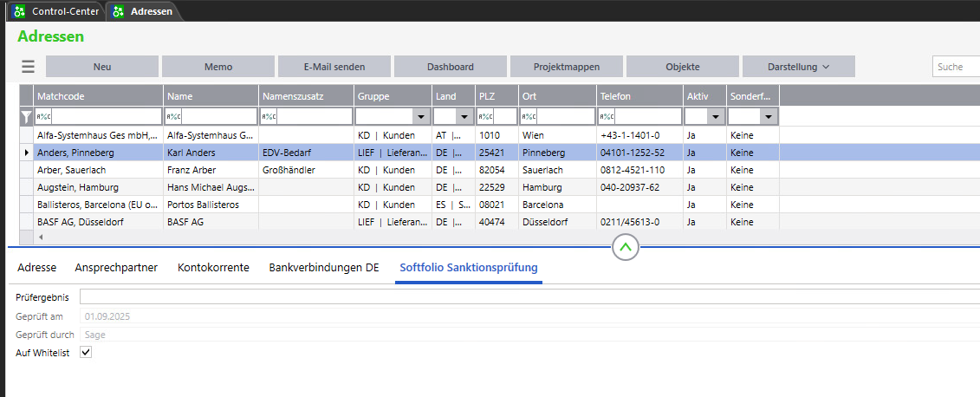Click filter operator icon in Matchcode column

click(43, 116)
